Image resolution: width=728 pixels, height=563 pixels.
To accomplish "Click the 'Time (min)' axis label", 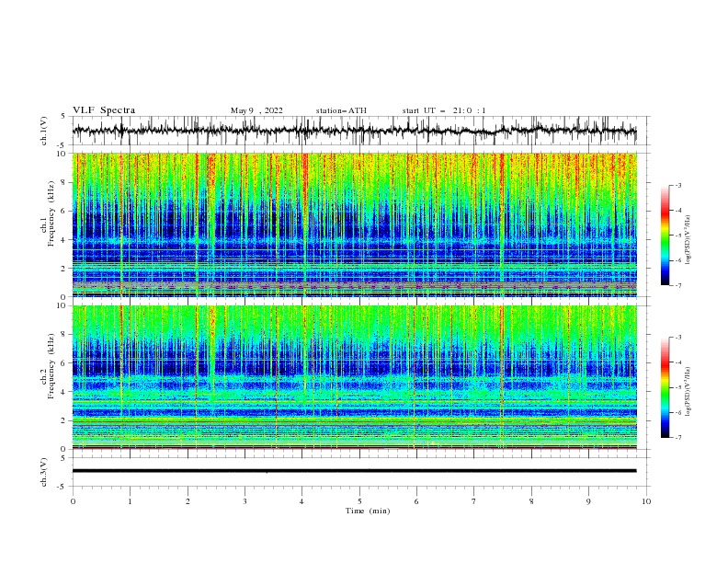I will click(x=368, y=511).
